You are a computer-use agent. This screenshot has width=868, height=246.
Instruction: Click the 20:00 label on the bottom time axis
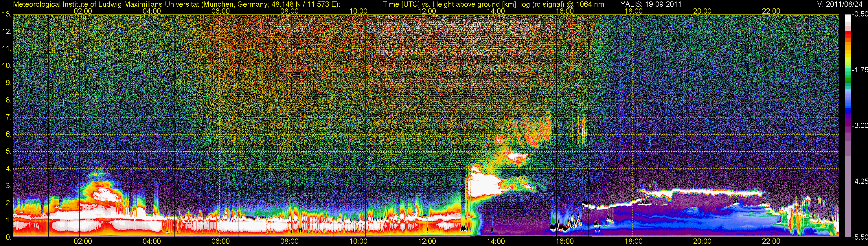(x=702, y=241)
